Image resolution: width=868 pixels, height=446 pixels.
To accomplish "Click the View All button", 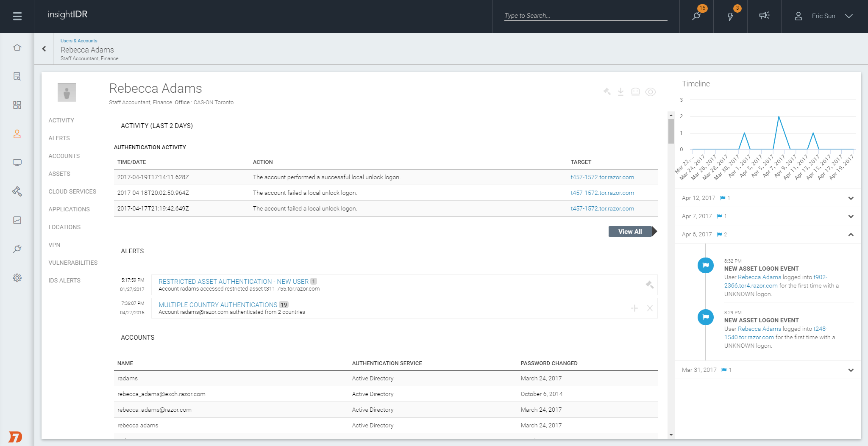I will click(x=630, y=232).
